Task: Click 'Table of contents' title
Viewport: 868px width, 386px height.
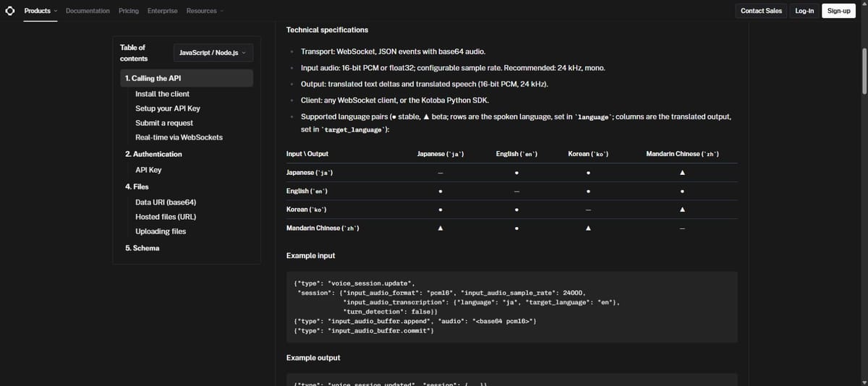Action: [134, 53]
